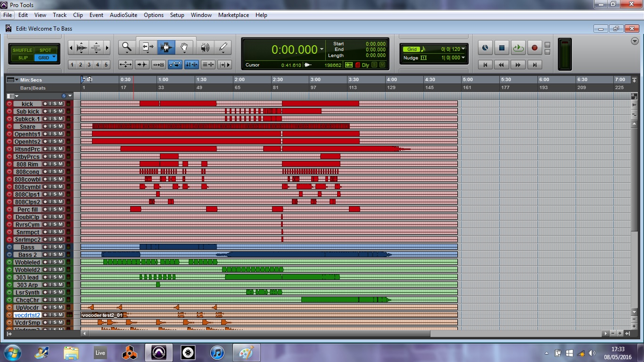Activate the Trim tool

point(148,47)
